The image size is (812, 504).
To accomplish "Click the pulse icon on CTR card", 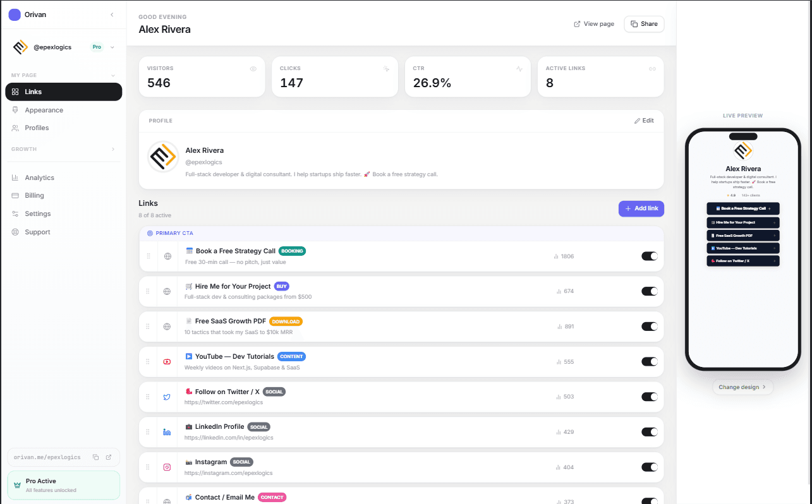I will [x=519, y=68].
